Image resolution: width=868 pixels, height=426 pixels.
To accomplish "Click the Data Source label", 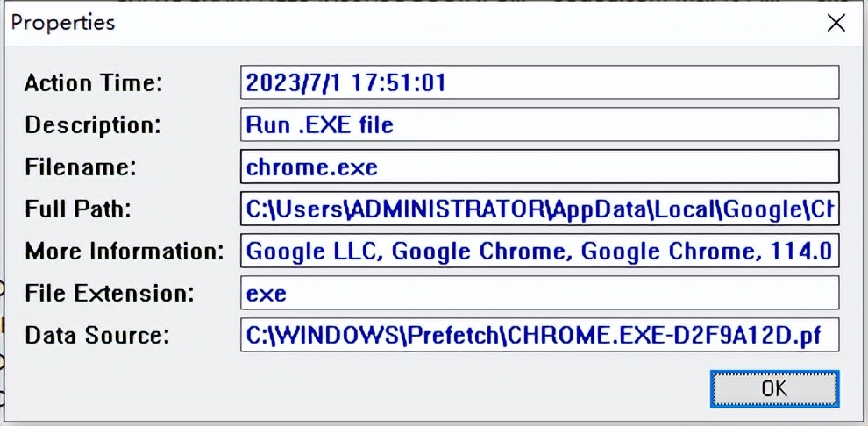I will tap(96, 336).
